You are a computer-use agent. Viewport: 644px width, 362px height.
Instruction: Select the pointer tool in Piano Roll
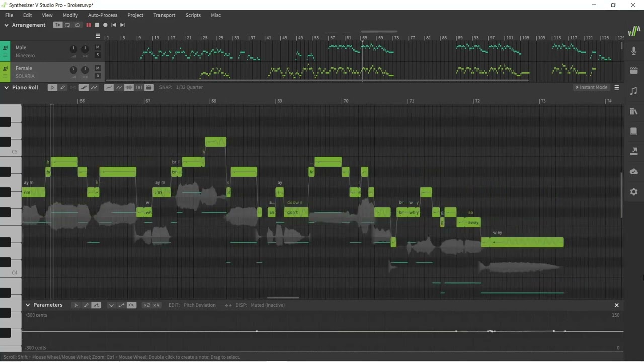(x=52, y=87)
